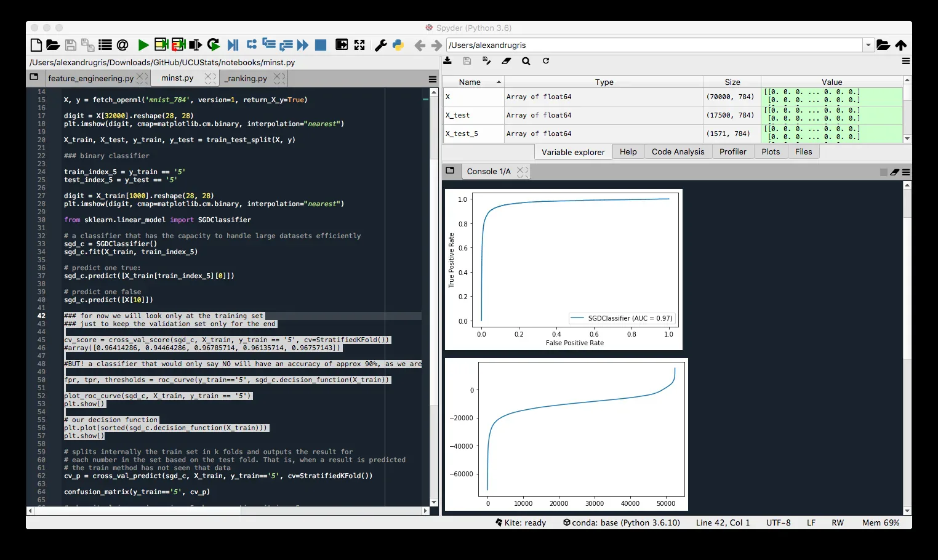Open the Files tab
Image resolution: width=938 pixels, height=560 pixels.
[x=803, y=152]
